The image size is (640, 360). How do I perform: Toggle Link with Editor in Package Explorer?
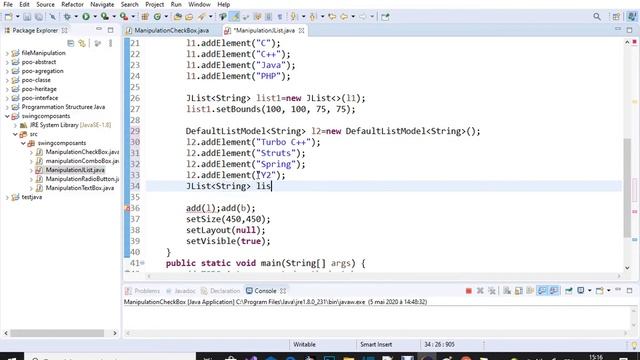82,43
